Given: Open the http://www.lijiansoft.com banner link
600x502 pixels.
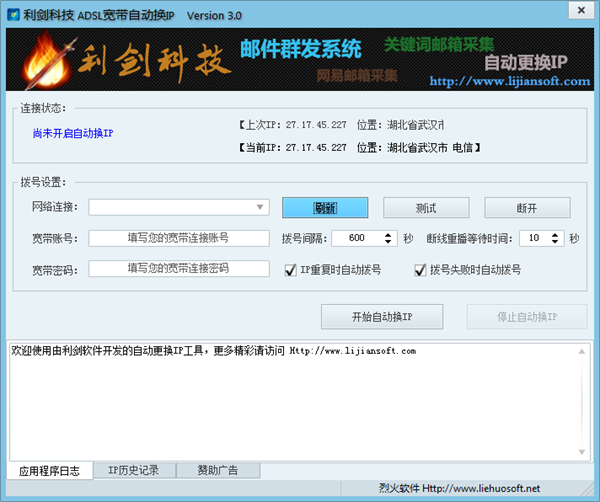Looking at the screenshot, I should click(x=510, y=81).
